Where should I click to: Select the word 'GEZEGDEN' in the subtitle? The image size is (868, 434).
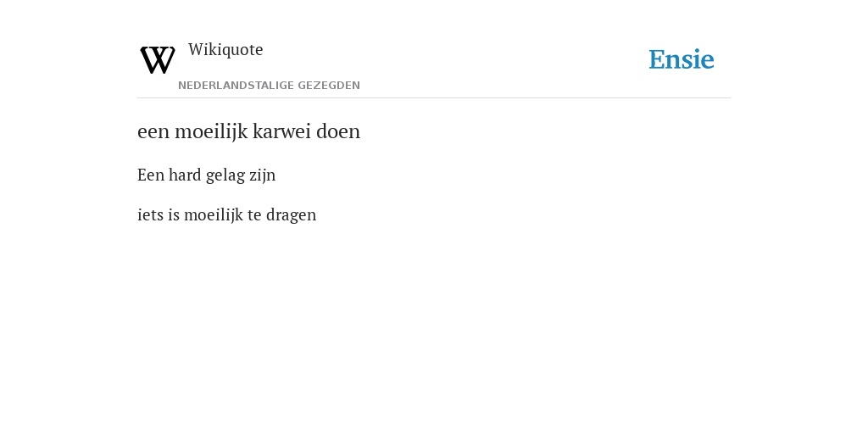[x=329, y=86]
